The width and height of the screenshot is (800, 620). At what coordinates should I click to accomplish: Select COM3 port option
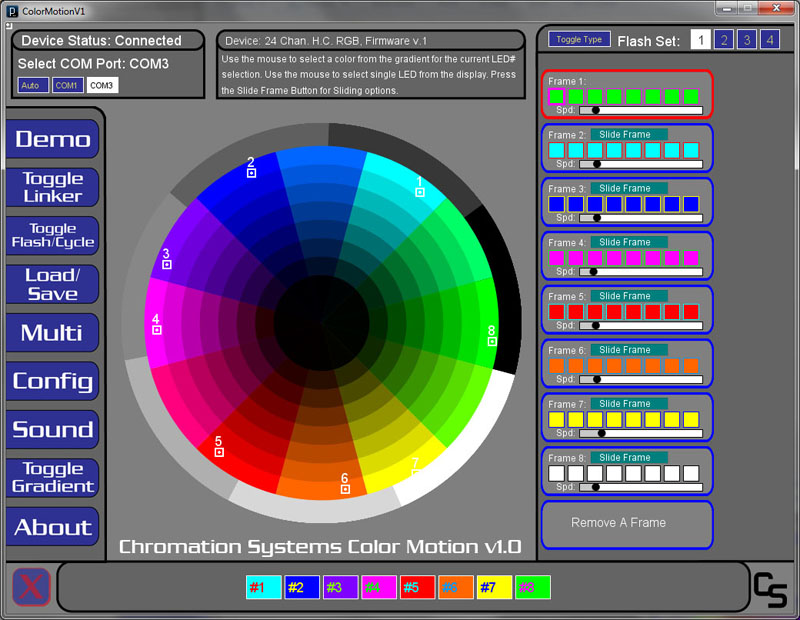pos(102,85)
